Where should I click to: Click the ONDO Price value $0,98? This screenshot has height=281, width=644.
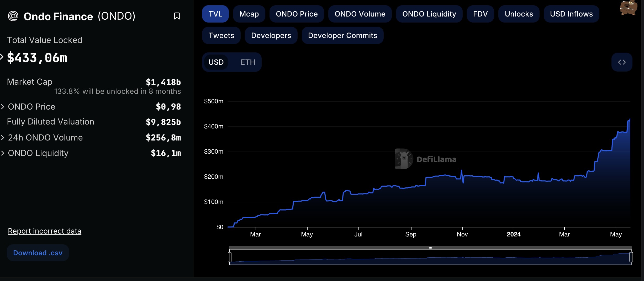click(x=168, y=107)
